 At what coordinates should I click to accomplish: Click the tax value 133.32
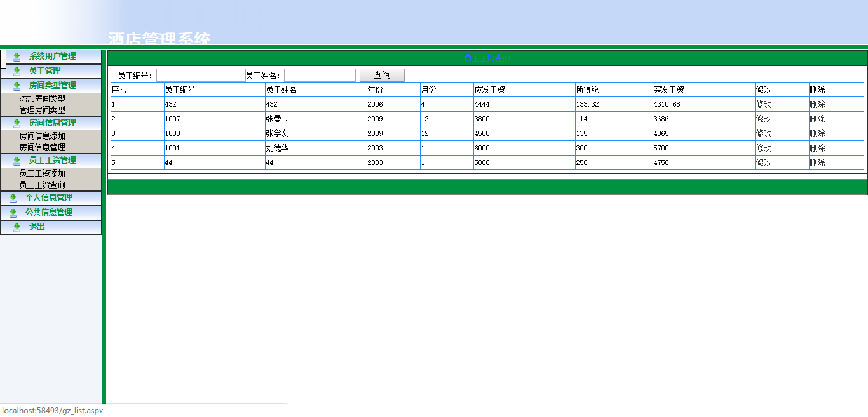(588, 104)
